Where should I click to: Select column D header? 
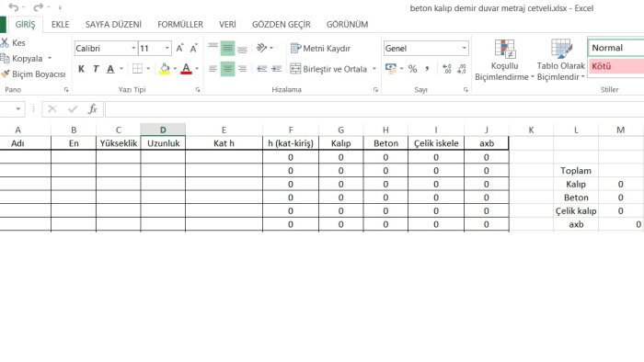(163, 130)
